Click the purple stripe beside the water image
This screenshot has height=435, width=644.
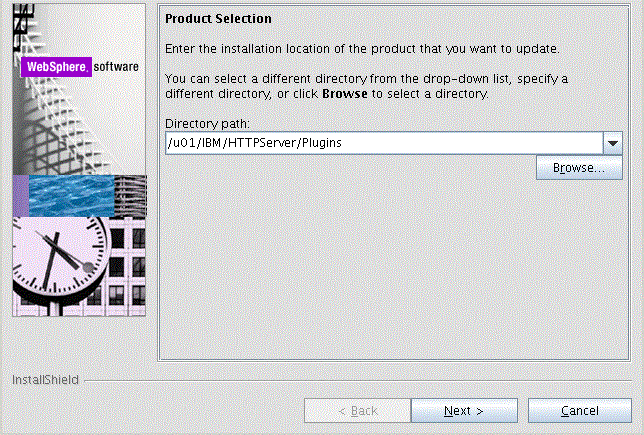pyautogui.click(x=20, y=195)
